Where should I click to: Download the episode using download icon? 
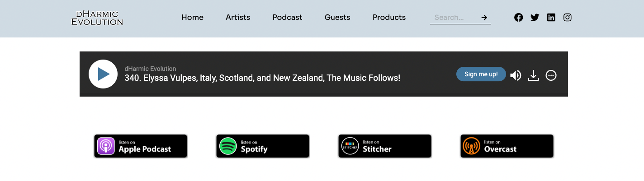534,75
